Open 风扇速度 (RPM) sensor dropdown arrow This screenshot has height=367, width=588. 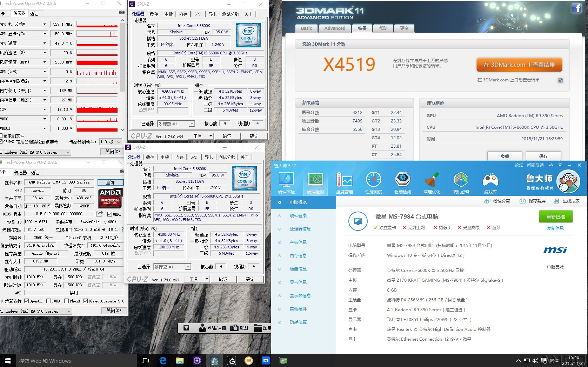45,62
